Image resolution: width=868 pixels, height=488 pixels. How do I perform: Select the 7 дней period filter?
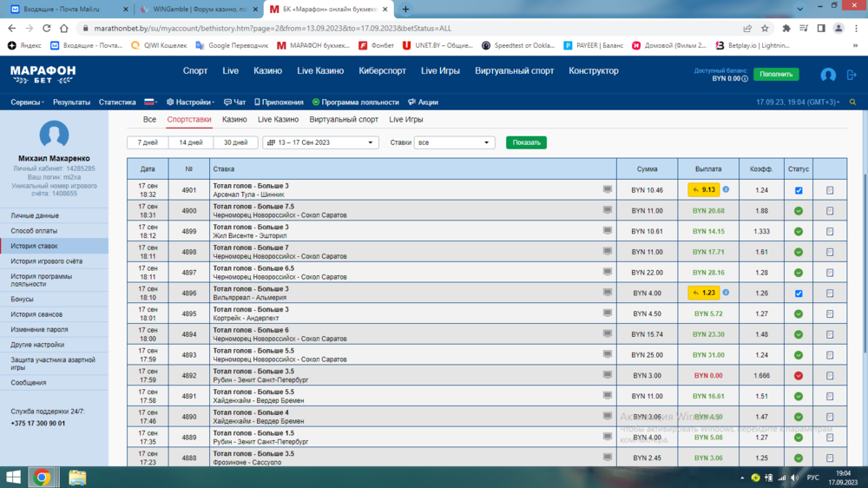pyautogui.click(x=147, y=142)
